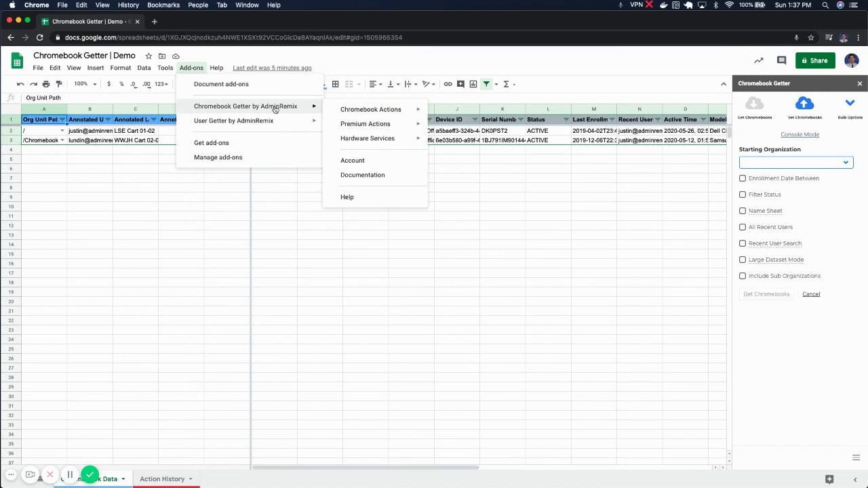Screen dimensions: 868x488
Task: Open Hardware Services submenu
Action: coord(376,138)
